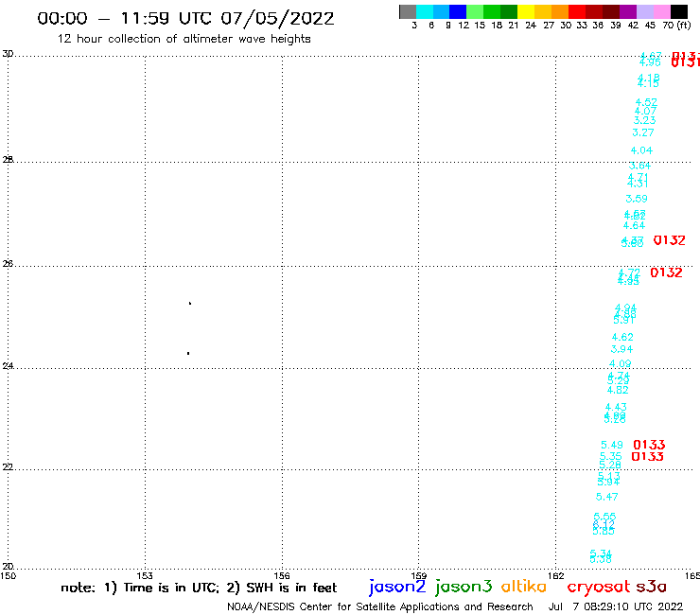
Task: Click the wave height value 4.62
Action: [x=622, y=337]
